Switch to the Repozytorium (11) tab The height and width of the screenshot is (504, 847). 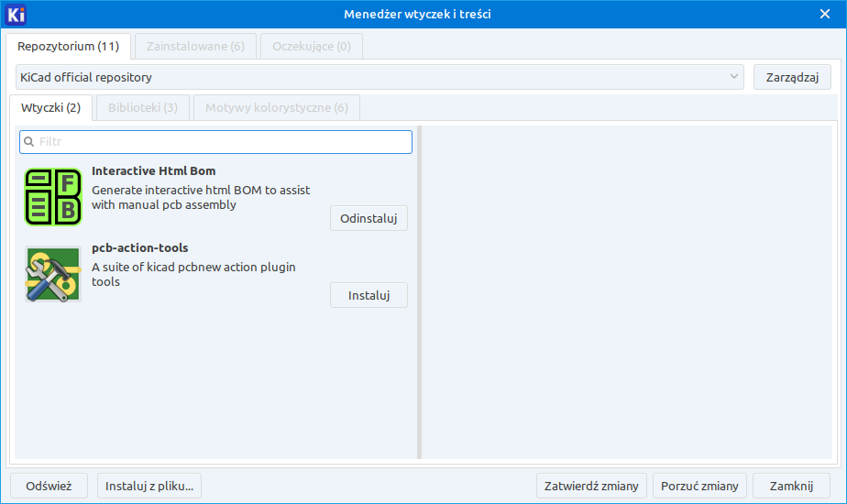click(68, 47)
